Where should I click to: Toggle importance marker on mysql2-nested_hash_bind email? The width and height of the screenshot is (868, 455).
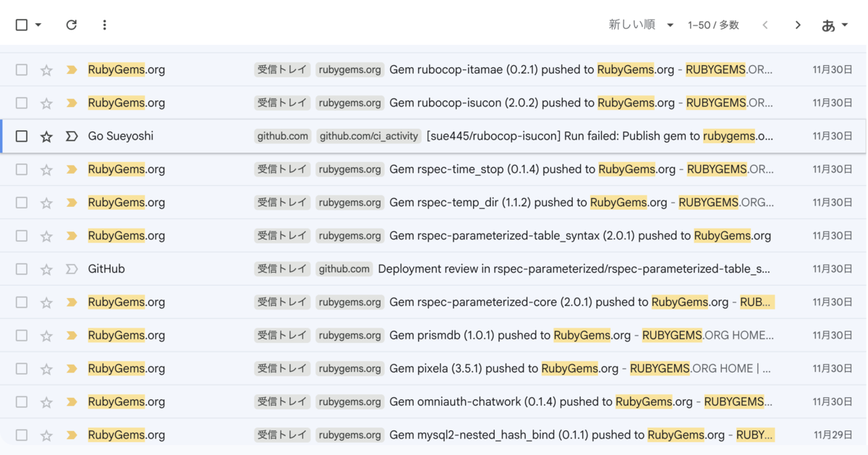click(x=72, y=435)
